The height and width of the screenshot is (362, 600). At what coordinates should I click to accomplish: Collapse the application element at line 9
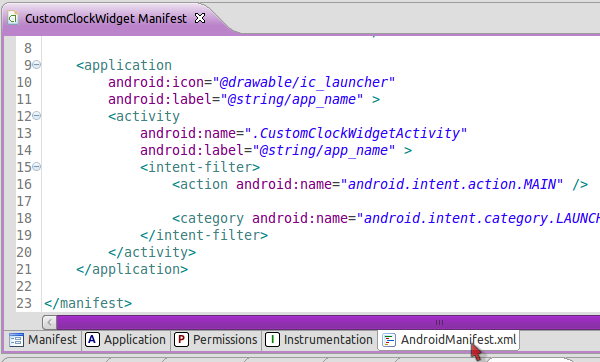click(36, 65)
